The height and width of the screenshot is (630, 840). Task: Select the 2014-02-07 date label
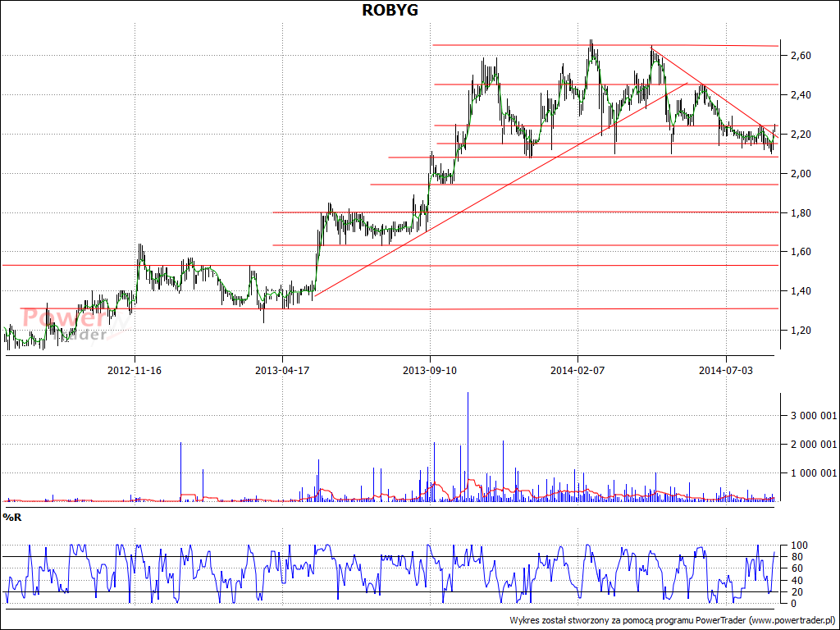[577, 370]
